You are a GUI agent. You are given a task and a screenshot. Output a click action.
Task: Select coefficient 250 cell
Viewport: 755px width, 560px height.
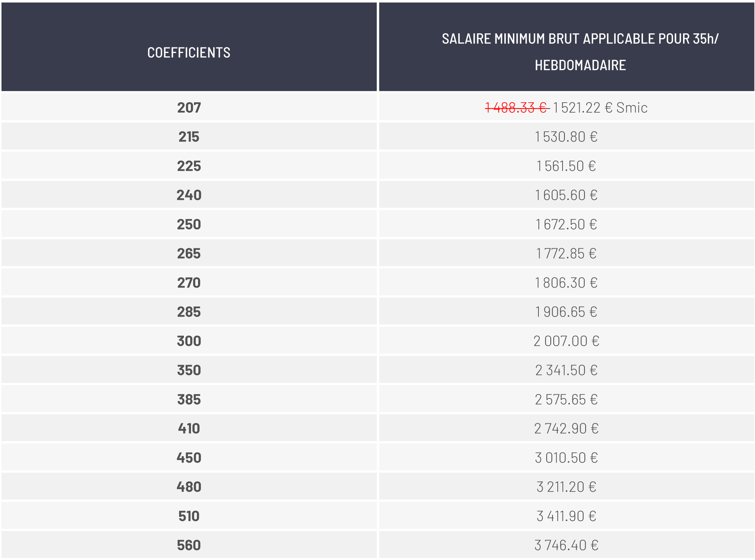pyautogui.click(x=189, y=224)
